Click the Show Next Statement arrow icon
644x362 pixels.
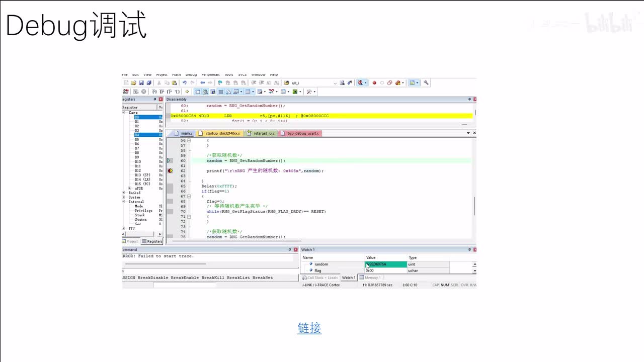[187, 92]
